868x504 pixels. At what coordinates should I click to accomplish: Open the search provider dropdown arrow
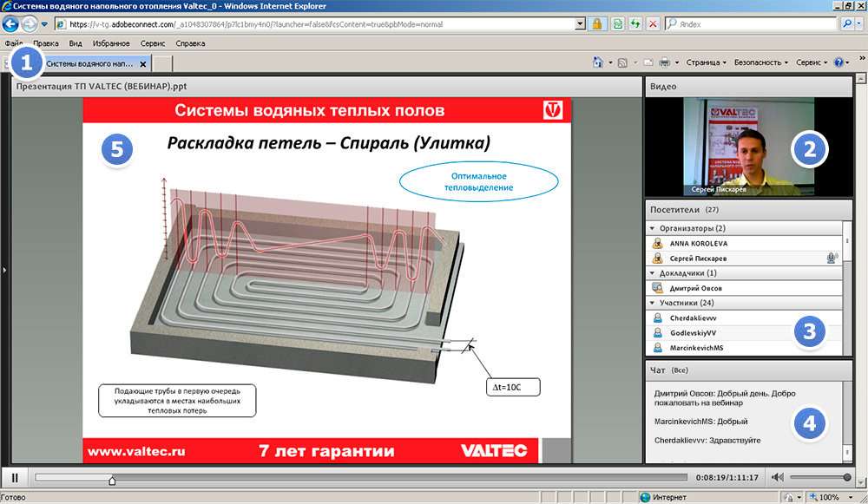[859, 24]
